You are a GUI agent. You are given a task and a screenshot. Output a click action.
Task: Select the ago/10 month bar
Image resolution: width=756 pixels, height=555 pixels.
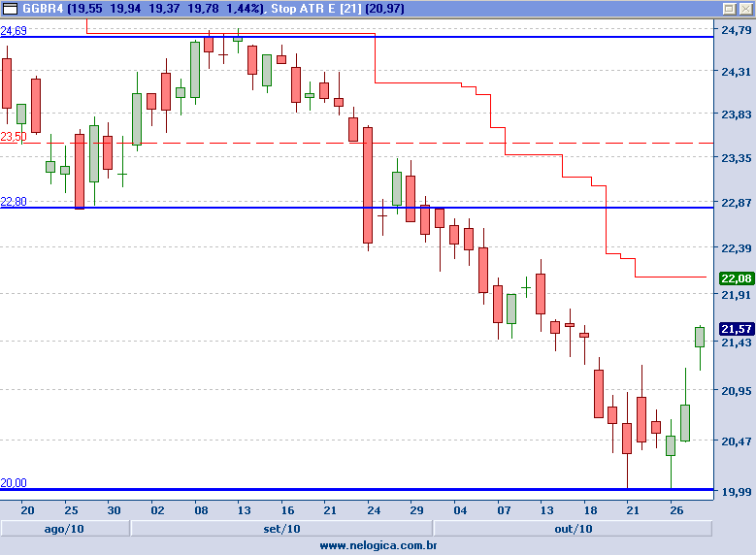click(65, 529)
